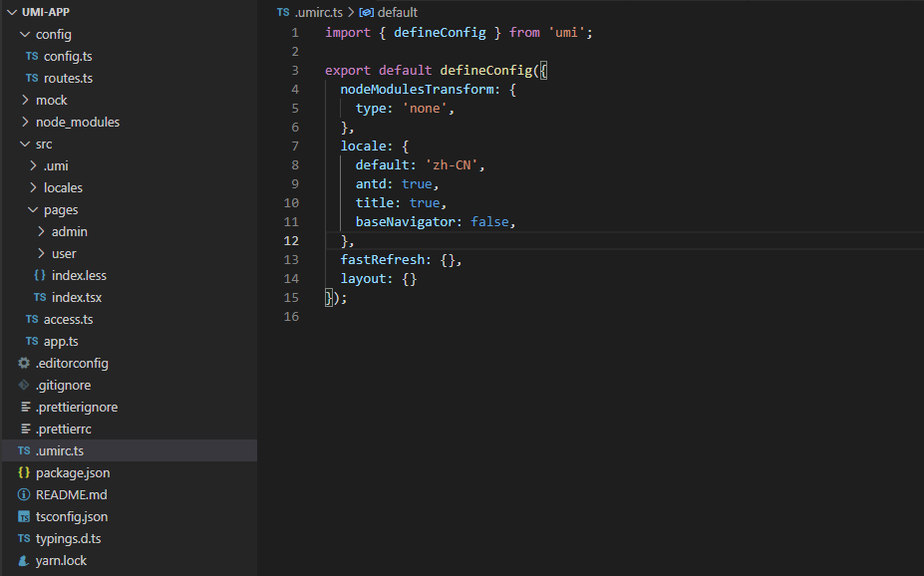This screenshot has width=924, height=576.
Task: Select the mock folder name
Action: pyautogui.click(x=51, y=100)
